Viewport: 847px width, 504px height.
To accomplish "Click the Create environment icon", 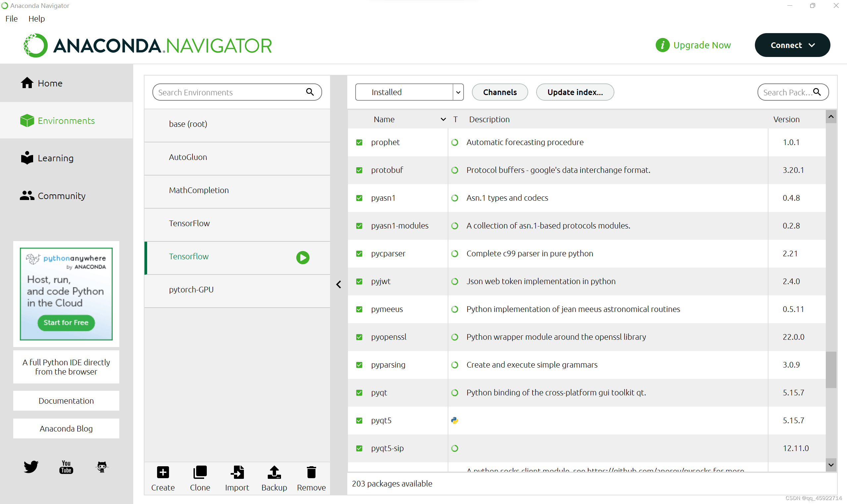I will (x=163, y=473).
